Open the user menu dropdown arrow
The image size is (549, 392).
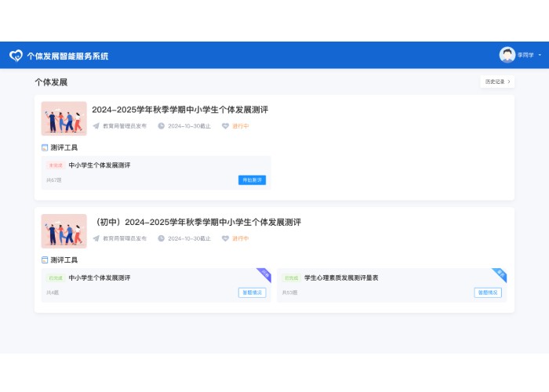pos(540,56)
